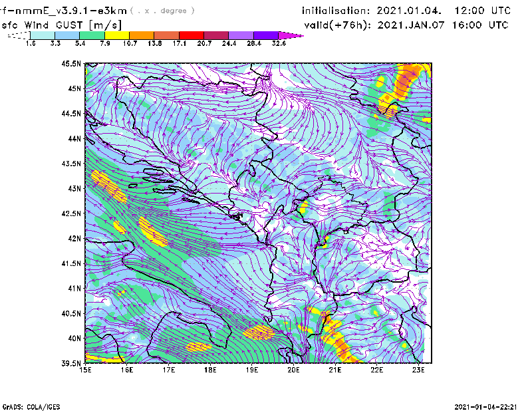Screen dimensions: 532x411
Task: Click the grey '( . x . degree )' text
Action: pos(162,11)
